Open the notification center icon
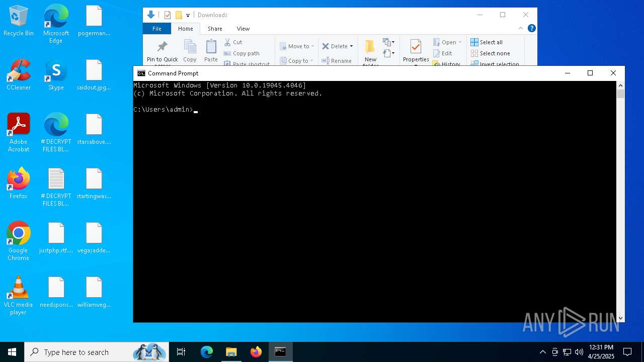644x362 pixels. [x=627, y=352]
